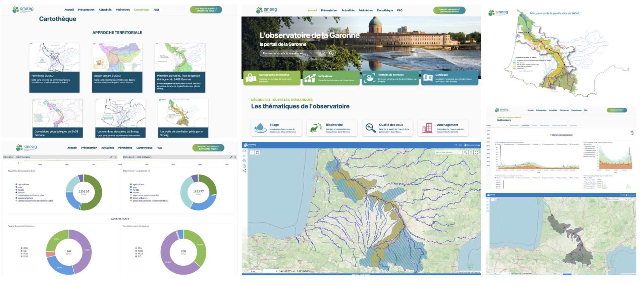Open legend list icon in map viewer sidebar
The image size is (644, 285).
click(244, 156)
